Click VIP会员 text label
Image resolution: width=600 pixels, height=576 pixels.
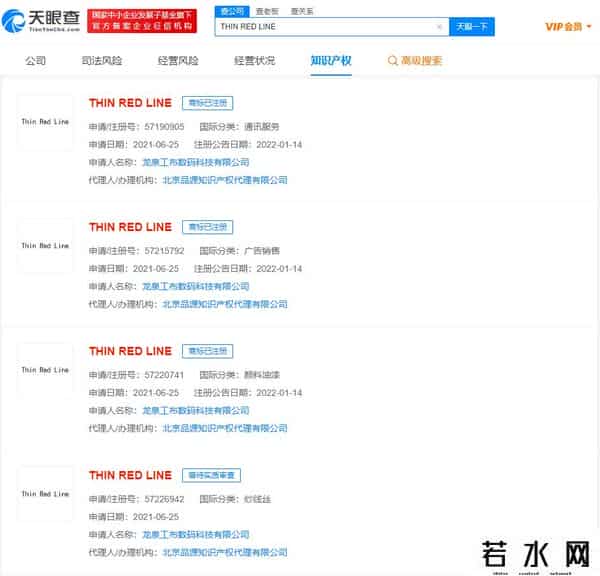coord(563,27)
